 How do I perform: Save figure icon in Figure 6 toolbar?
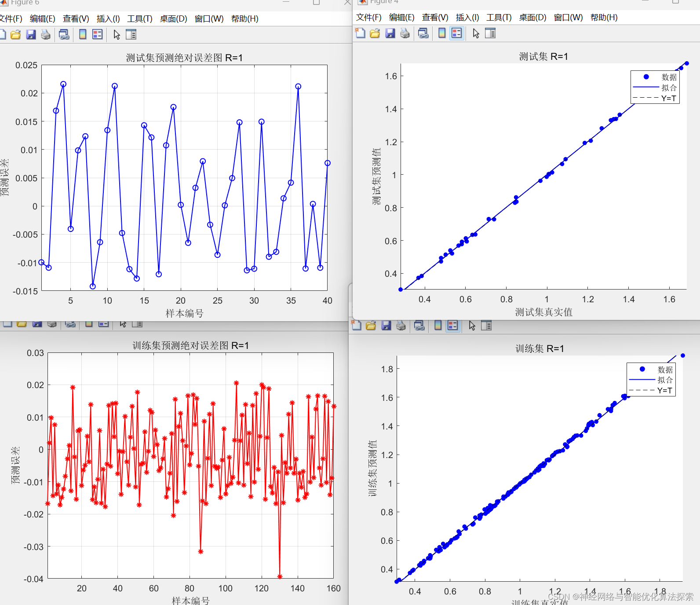click(31, 34)
